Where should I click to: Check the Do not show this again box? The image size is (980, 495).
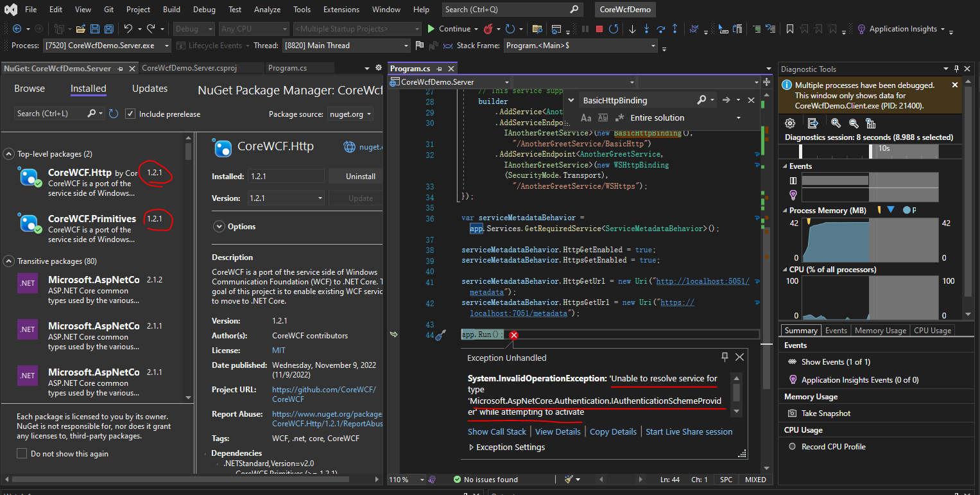click(x=21, y=454)
